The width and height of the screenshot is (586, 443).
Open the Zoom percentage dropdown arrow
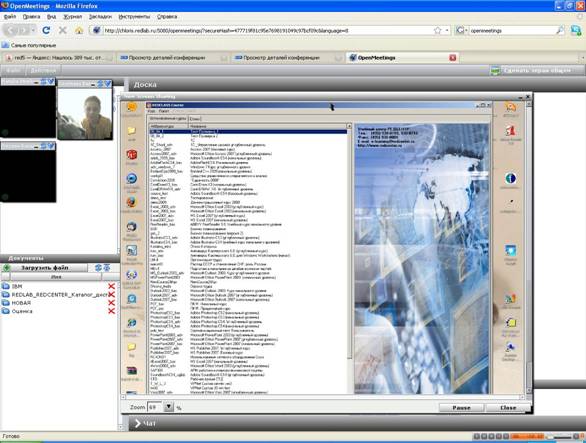(x=169, y=407)
